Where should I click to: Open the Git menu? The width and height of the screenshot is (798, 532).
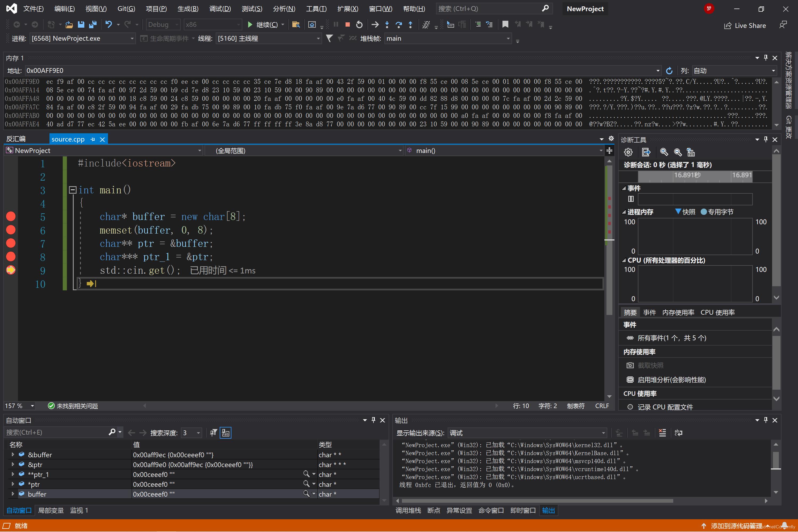[126, 9]
